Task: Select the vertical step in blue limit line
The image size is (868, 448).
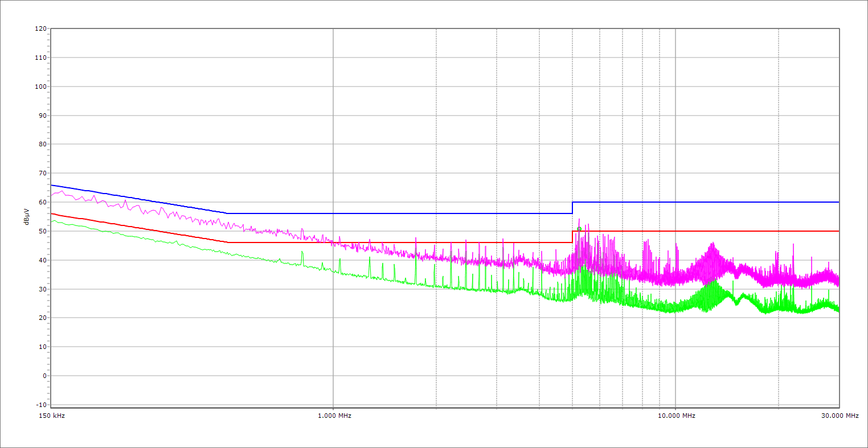Action: coord(572,208)
